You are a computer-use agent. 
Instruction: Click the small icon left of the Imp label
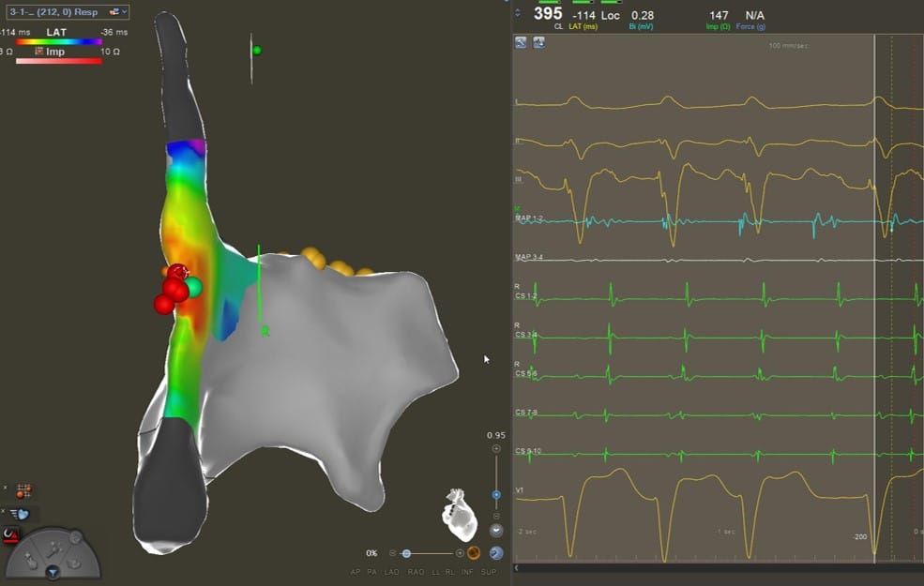(x=38, y=52)
